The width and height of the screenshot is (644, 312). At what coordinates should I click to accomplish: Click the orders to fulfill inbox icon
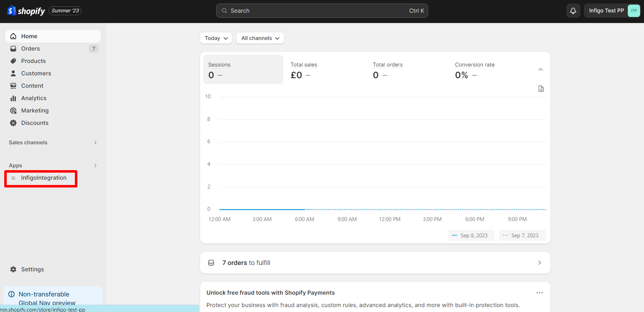211,263
